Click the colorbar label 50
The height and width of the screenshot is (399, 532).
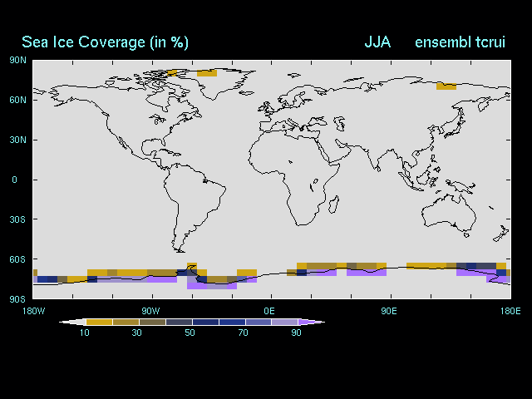point(190,332)
